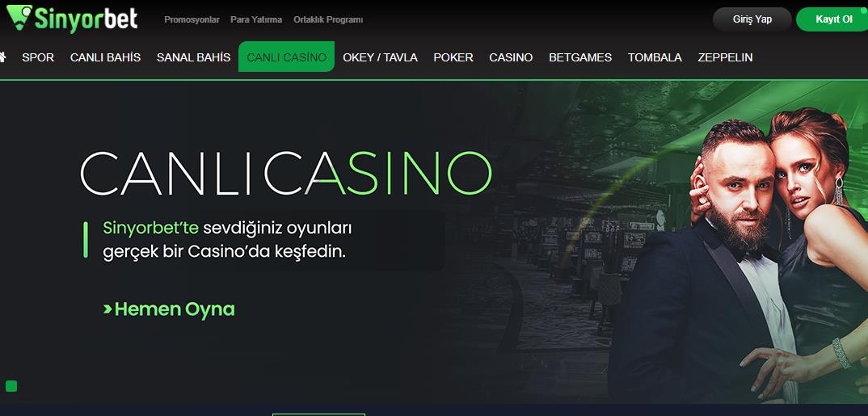
Task: Click the Sinyorbet logo
Action: [x=72, y=19]
